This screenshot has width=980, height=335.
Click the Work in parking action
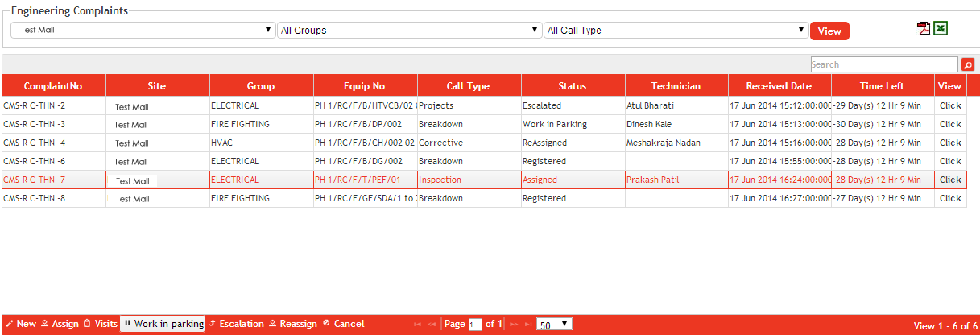(163, 324)
